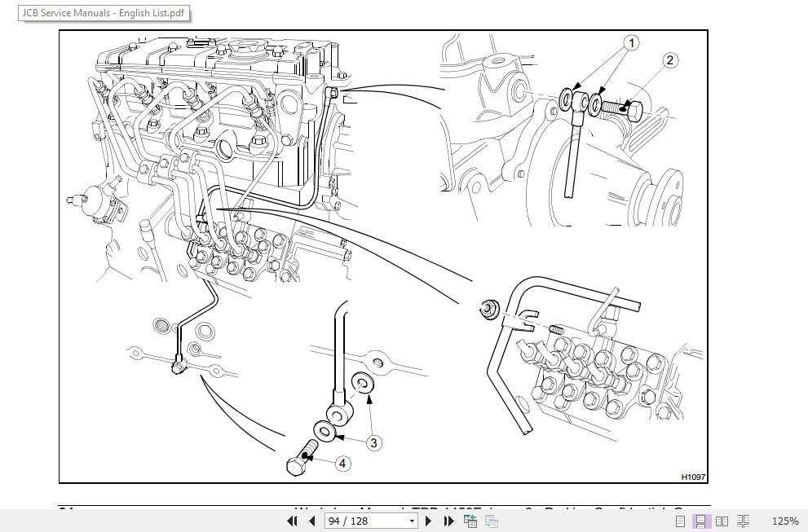The width and height of the screenshot is (808, 532).
Task: Click callout number 3 above the washer
Action: click(x=374, y=442)
